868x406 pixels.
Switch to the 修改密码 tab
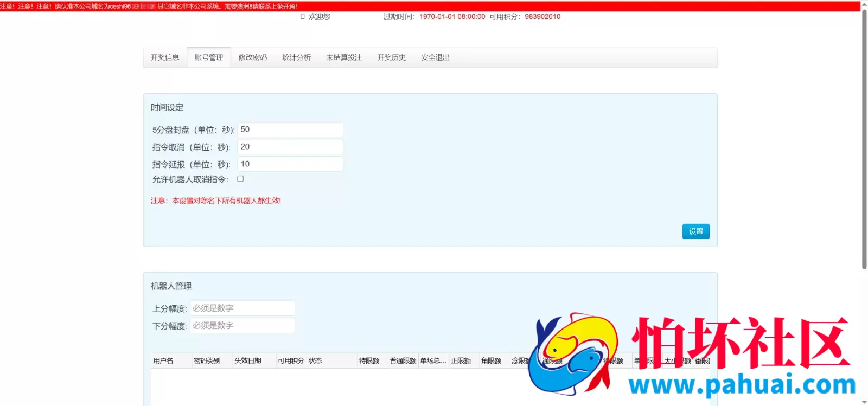point(253,57)
